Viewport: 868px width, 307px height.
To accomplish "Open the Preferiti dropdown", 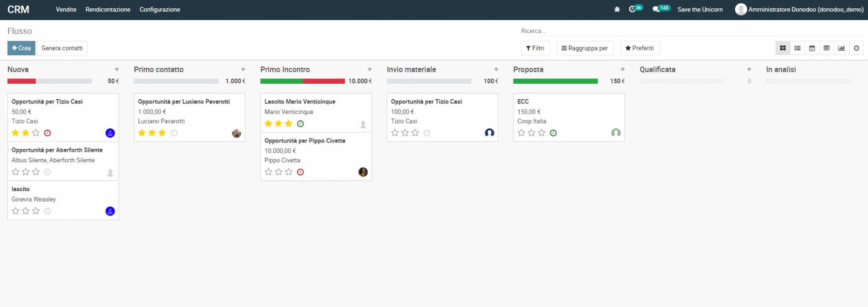I will 640,48.
